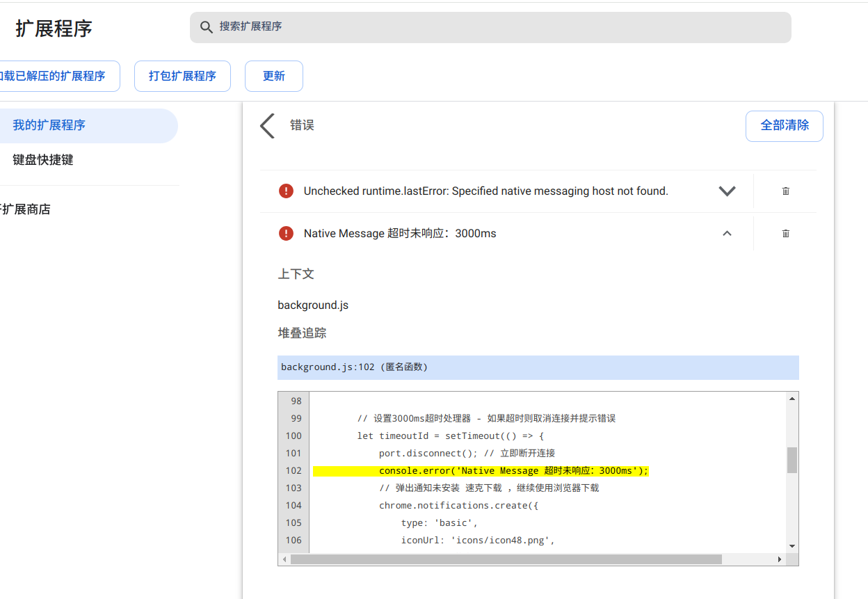This screenshot has width=868, height=599.
Task: Click the port.disconnect() code line
Action: (x=467, y=454)
